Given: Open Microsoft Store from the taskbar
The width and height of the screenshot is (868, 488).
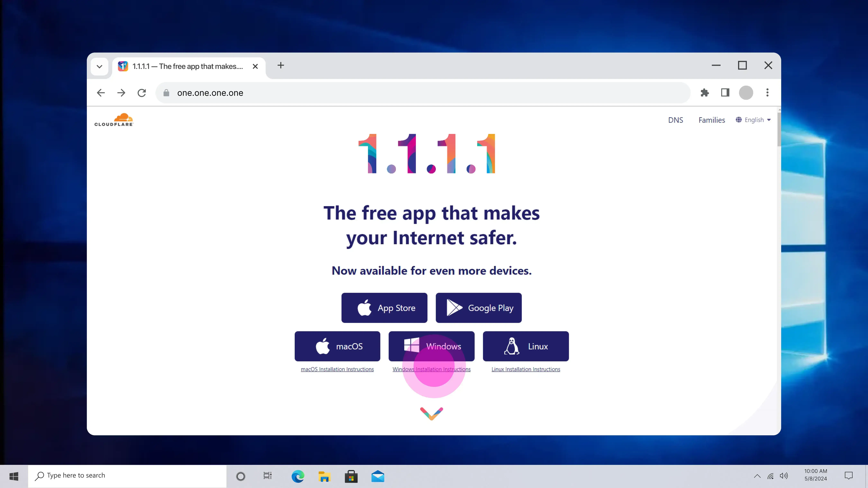Looking at the screenshot, I should click(x=351, y=476).
